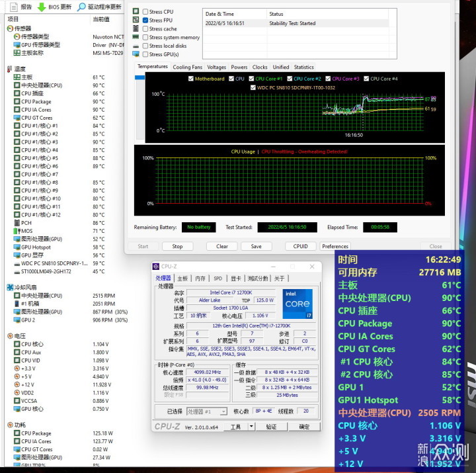This screenshot has width=476, height=473.
Task: Enable the Stress CPU checkbox
Action: click(145, 11)
